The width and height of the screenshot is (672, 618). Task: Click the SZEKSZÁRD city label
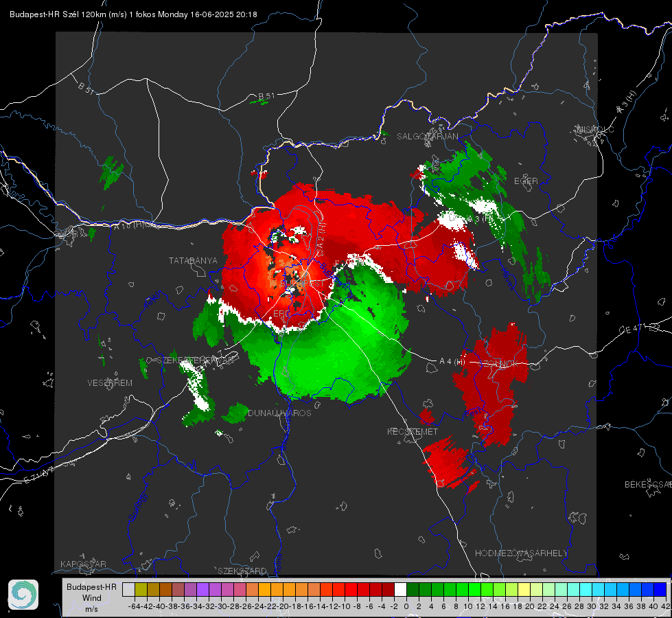coord(242,571)
